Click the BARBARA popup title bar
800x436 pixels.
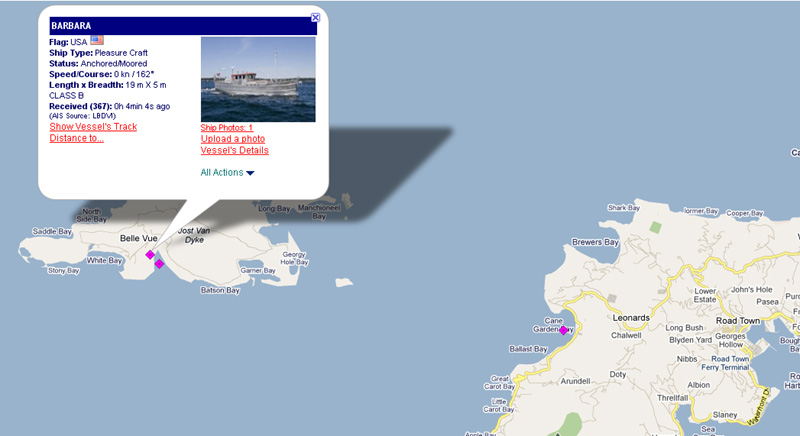183,26
